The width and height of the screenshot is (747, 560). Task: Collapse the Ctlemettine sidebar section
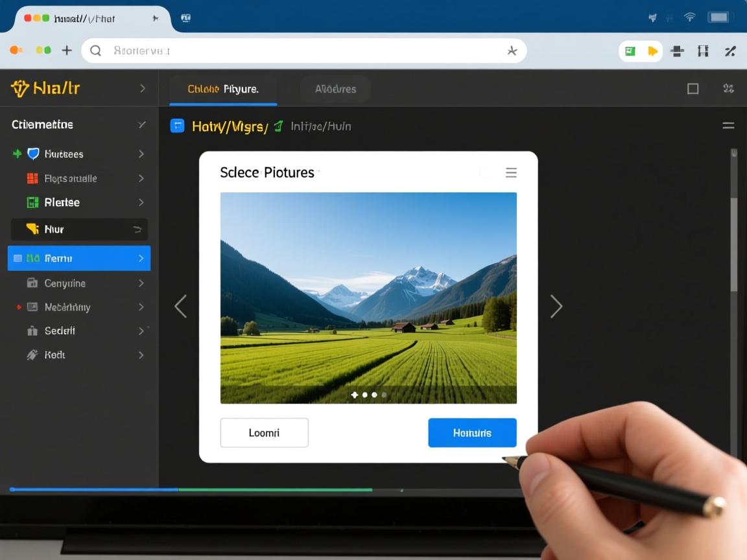[x=141, y=124]
